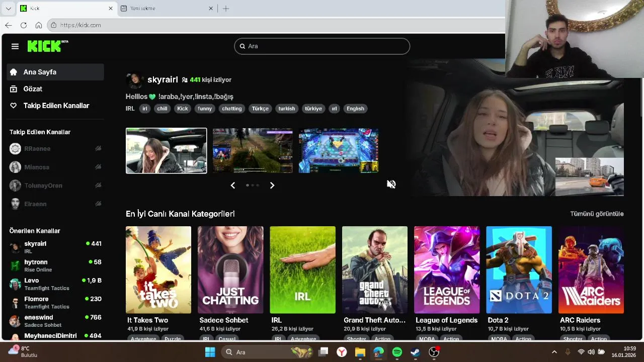Open File Explorer from the taskbar
Image resolution: width=644 pixels, height=362 pixels.
[x=360, y=352]
